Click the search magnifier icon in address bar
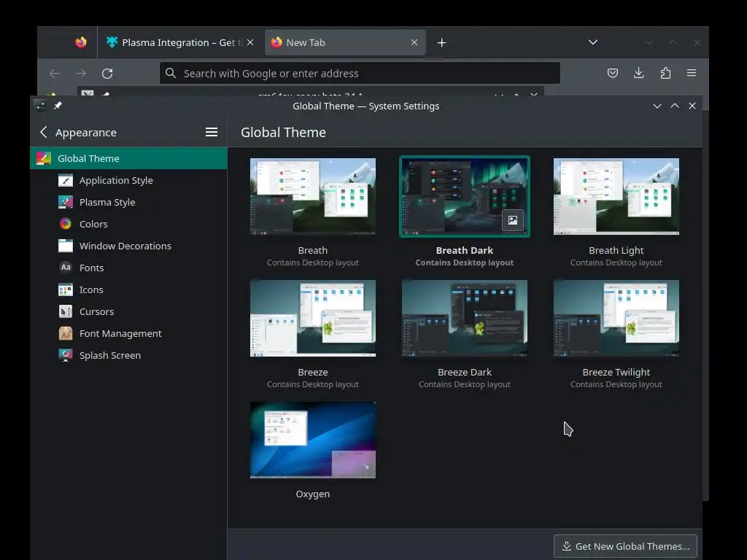 171,73
